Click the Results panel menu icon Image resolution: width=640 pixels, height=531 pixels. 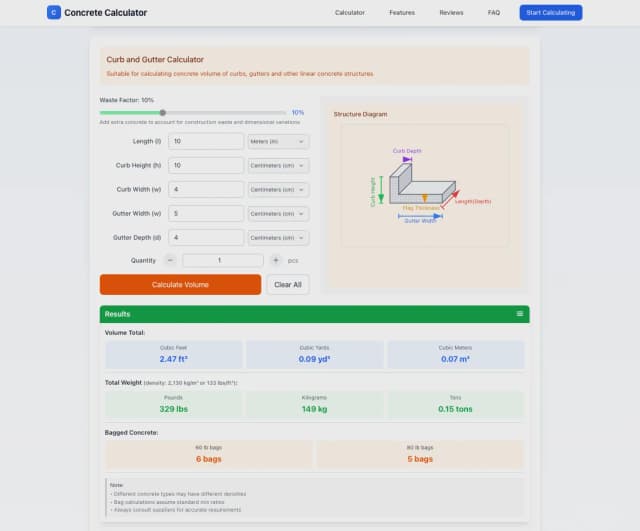[x=519, y=314]
